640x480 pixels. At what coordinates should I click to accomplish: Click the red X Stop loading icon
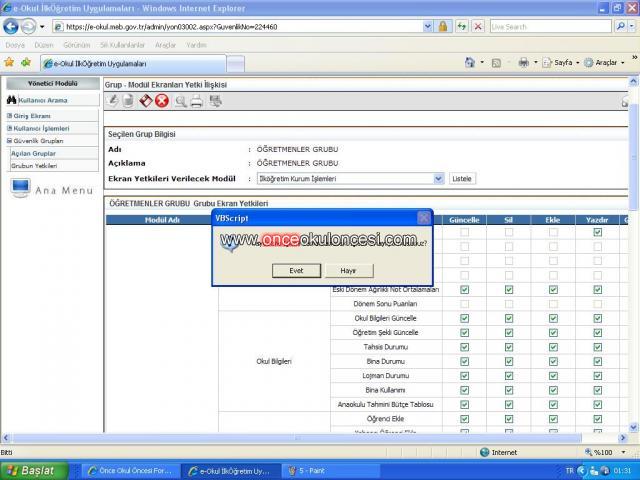coord(478,27)
